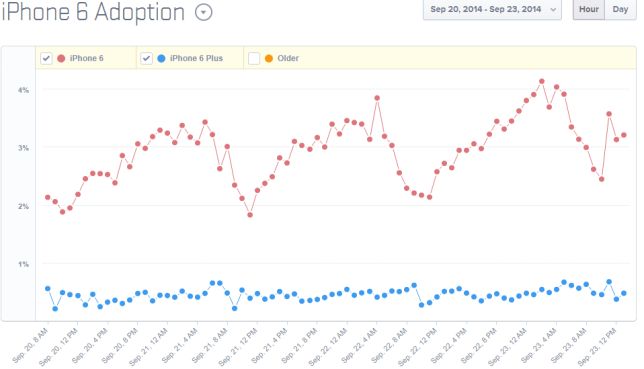Click the red iPhone 6 legend dot
The width and height of the screenshot is (644, 369).
[x=61, y=58]
